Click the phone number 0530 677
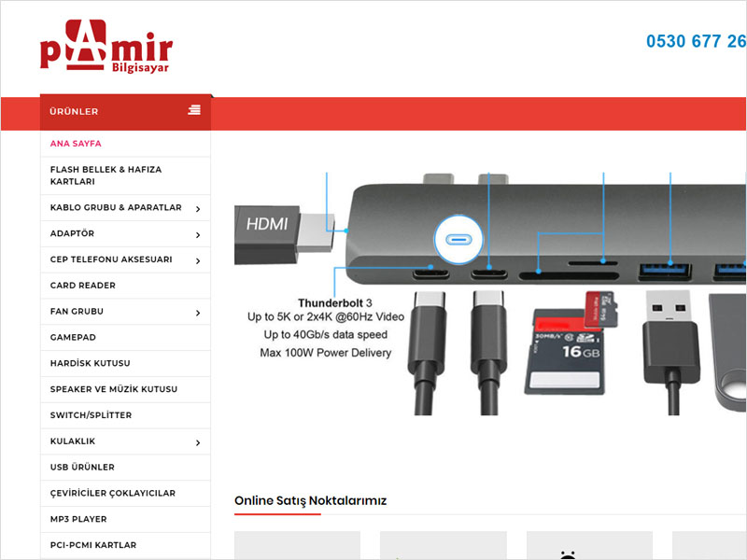This screenshot has width=747, height=560. click(696, 41)
